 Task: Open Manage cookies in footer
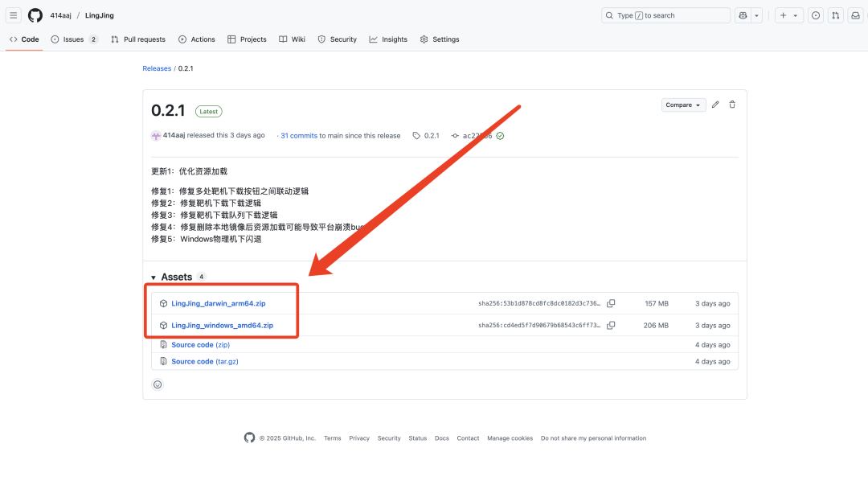pos(510,438)
